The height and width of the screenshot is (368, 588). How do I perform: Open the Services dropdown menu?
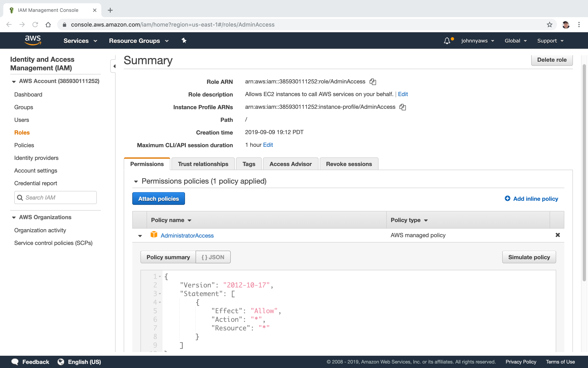pyautogui.click(x=80, y=41)
